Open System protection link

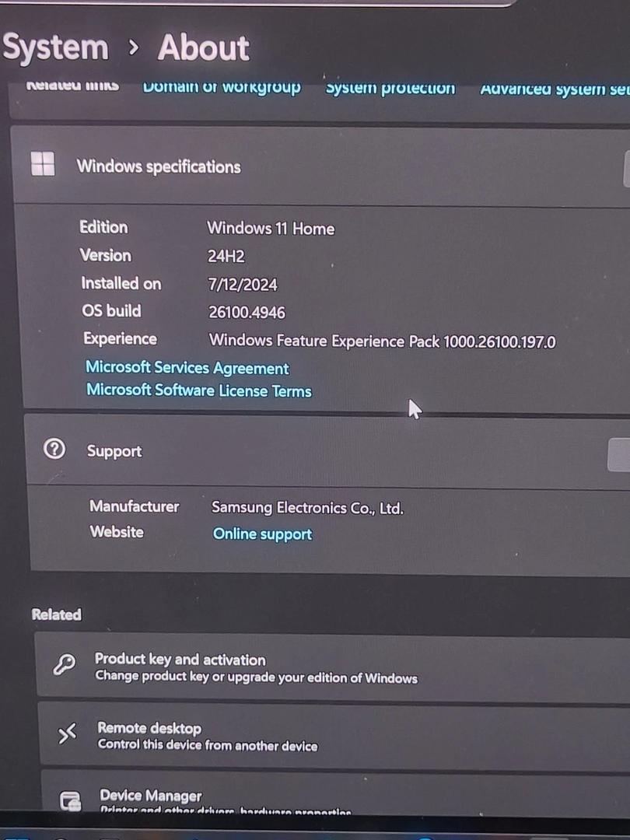[x=390, y=88]
